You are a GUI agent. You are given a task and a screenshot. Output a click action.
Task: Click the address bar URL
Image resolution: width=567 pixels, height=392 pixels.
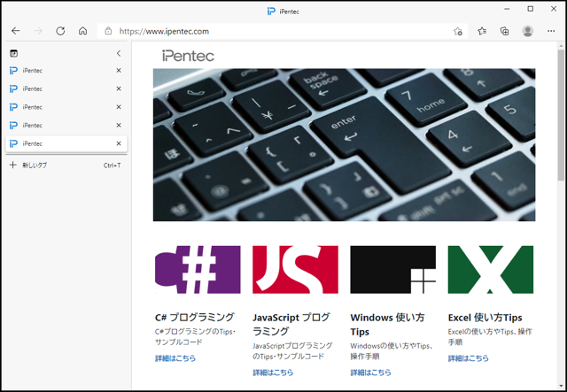164,32
